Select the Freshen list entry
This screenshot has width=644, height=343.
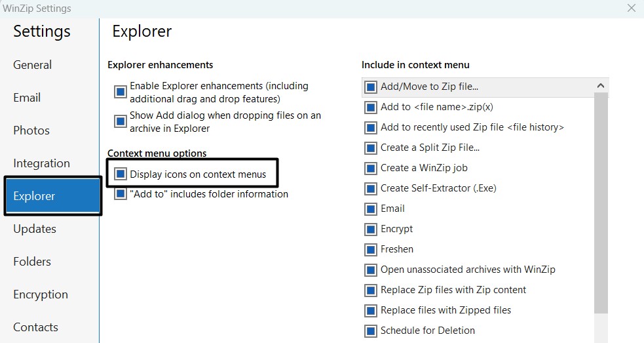coord(397,249)
